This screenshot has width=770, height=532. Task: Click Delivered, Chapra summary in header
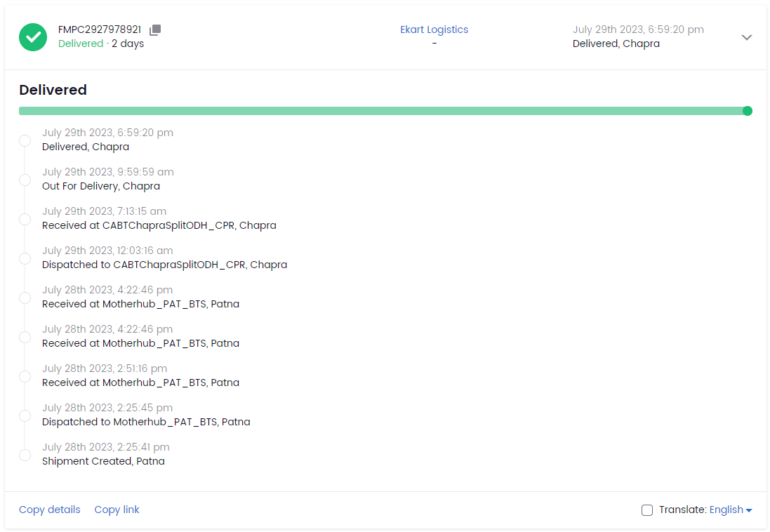pos(616,44)
